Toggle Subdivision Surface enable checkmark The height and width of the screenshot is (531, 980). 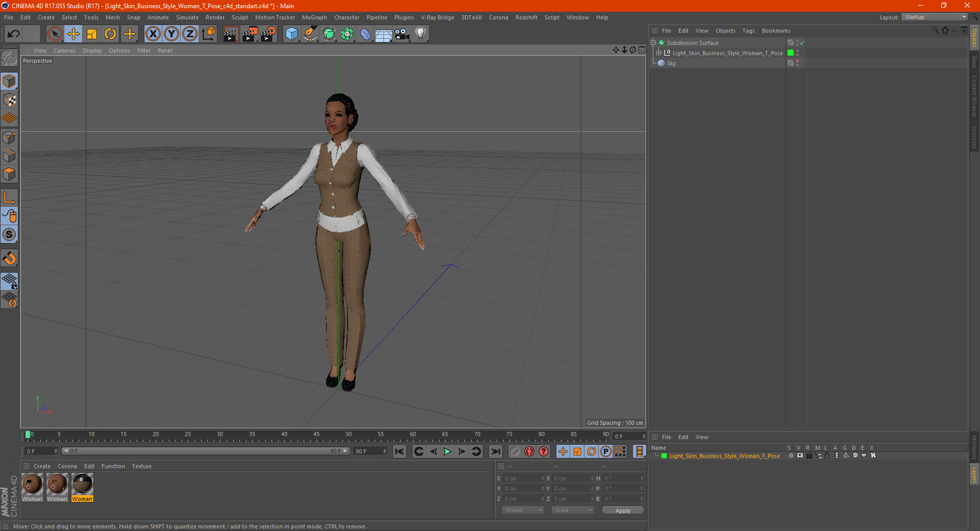click(802, 43)
